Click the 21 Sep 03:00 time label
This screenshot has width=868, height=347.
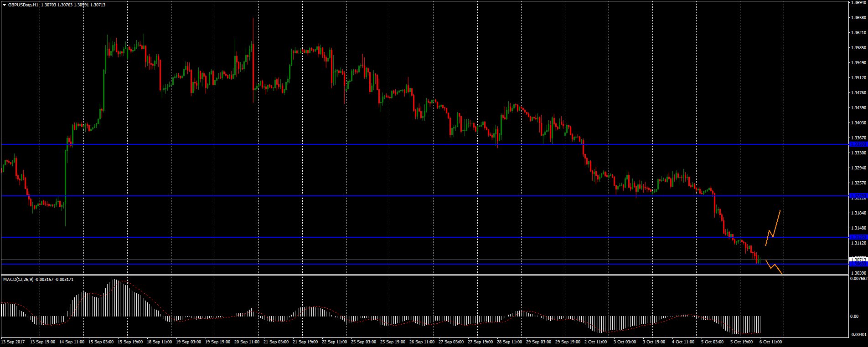click(x=277, y=341)
